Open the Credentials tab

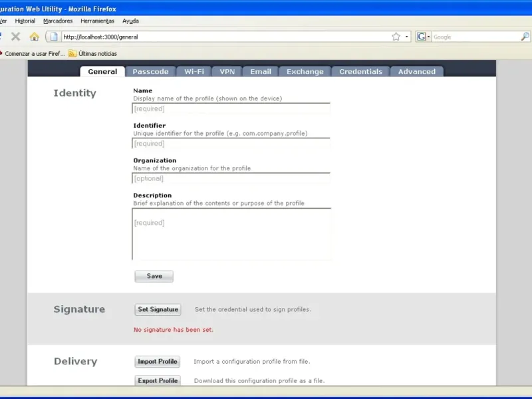(x=360, y=72)
